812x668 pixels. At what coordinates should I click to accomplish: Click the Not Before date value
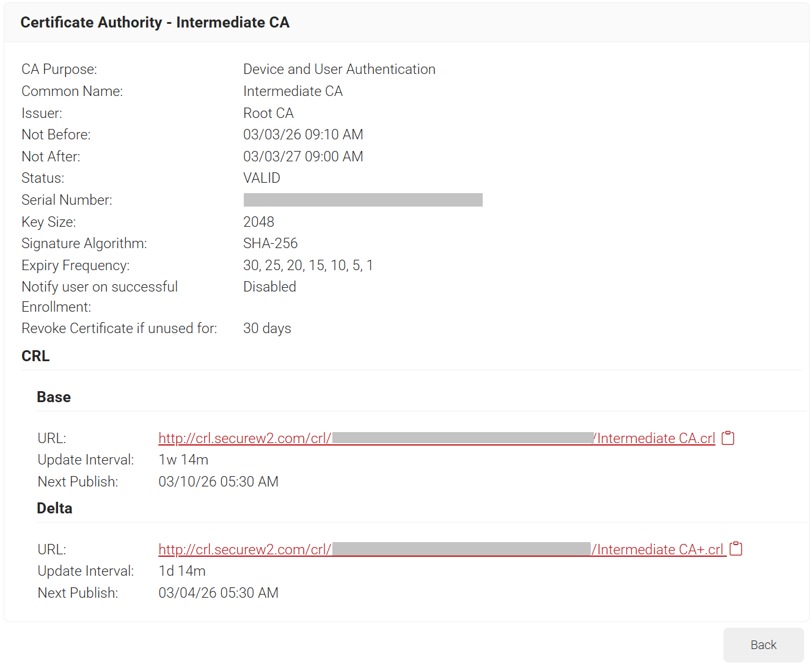303,135
